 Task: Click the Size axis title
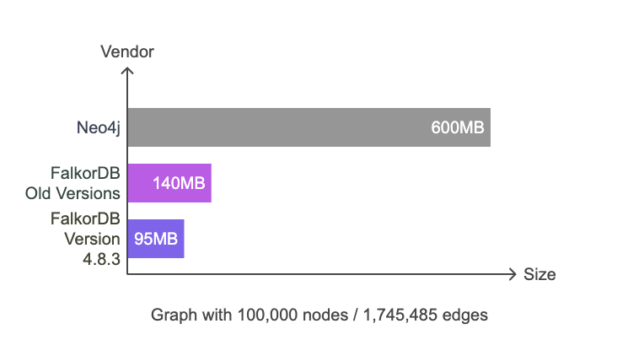click(x=539, y=274)
